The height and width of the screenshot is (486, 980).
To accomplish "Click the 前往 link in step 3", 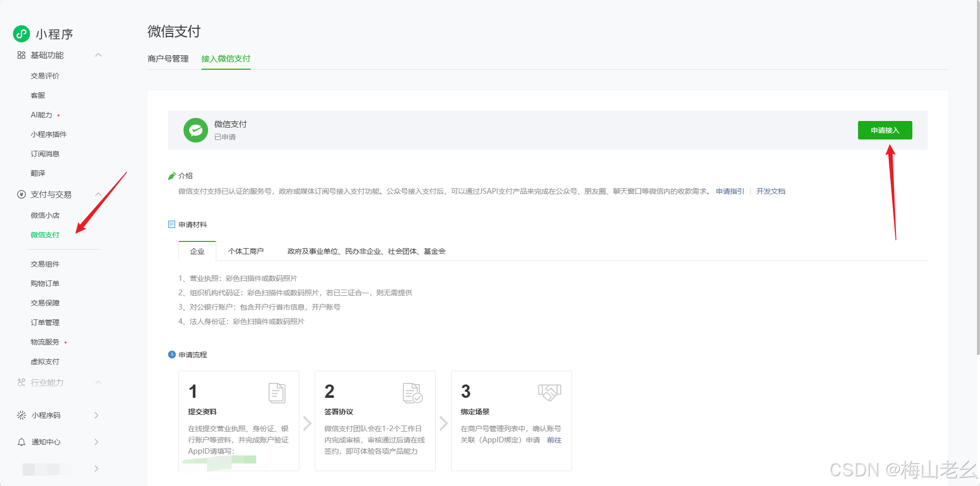I will pyautogui.click(x=554, y=440).
